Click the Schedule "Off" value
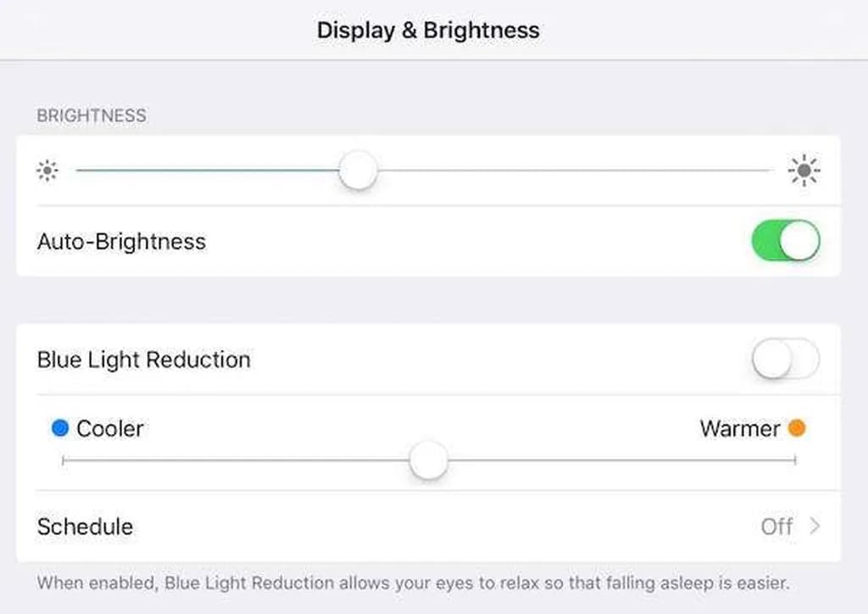This screenshot has height=614, width=868. click(x=776, y=527)
